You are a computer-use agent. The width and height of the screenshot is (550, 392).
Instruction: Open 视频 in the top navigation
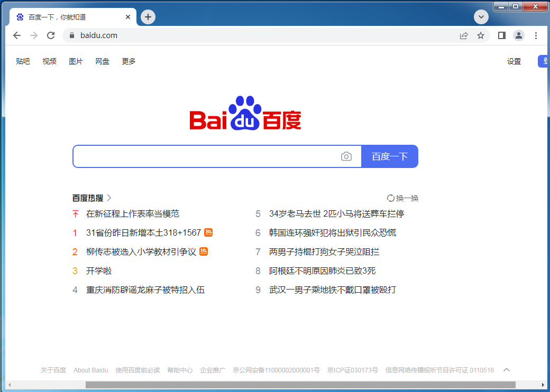pos(50,61)
